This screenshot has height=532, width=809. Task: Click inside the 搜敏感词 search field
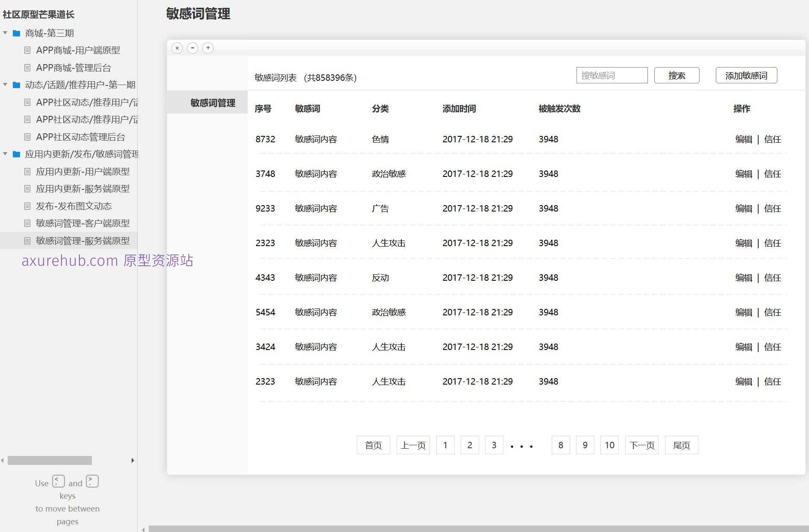click(612, 75)
